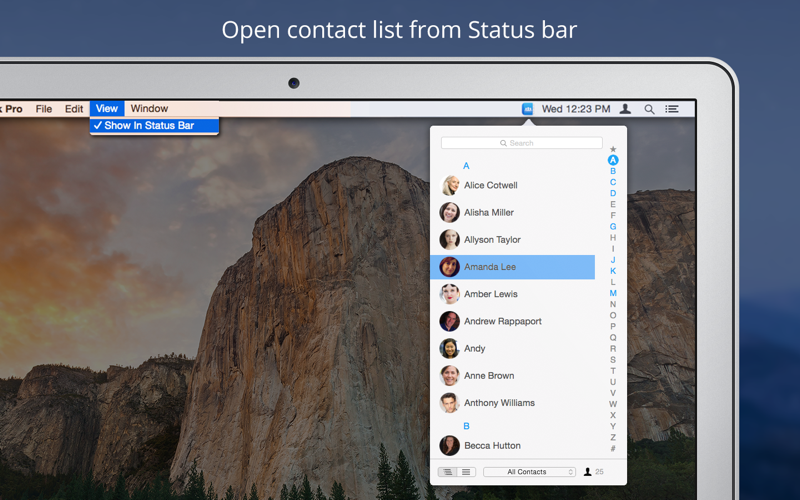
Task: Open the Edit menu
Action: tap(73, 109)
